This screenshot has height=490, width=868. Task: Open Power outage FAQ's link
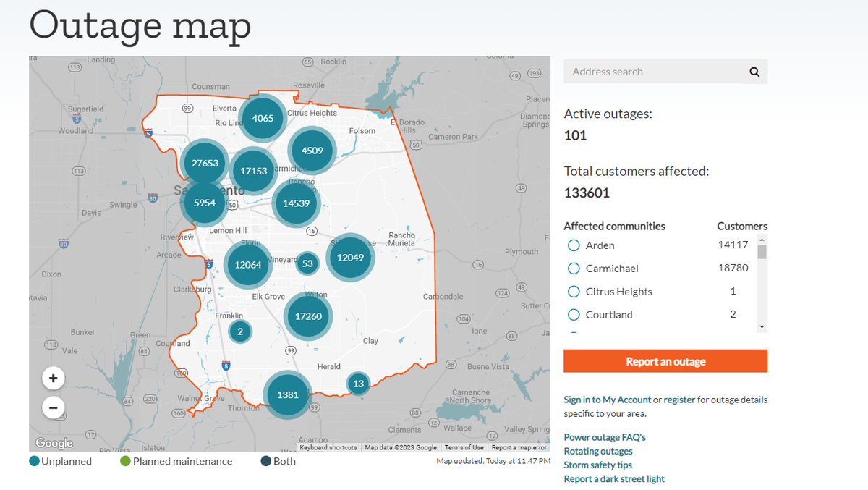tap(605, 437)
